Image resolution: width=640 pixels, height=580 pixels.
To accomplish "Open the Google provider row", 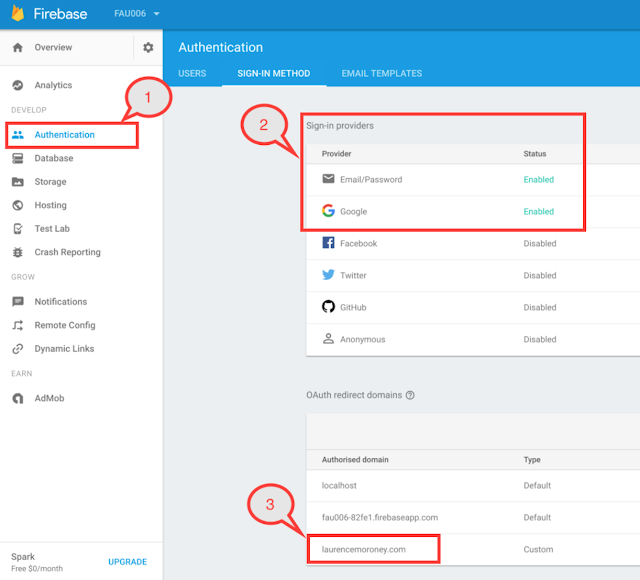I will coord(473,211).
